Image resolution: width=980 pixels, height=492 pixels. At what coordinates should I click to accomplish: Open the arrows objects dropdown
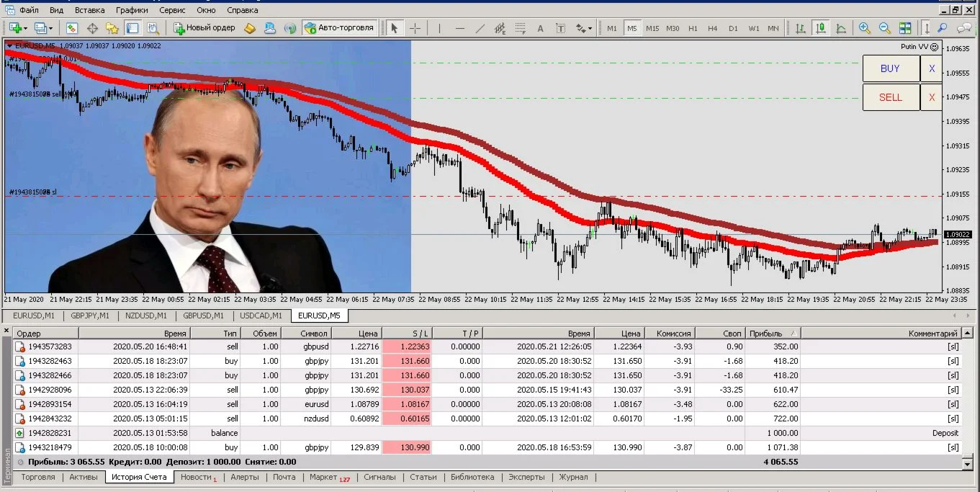[x=584, y=28]
